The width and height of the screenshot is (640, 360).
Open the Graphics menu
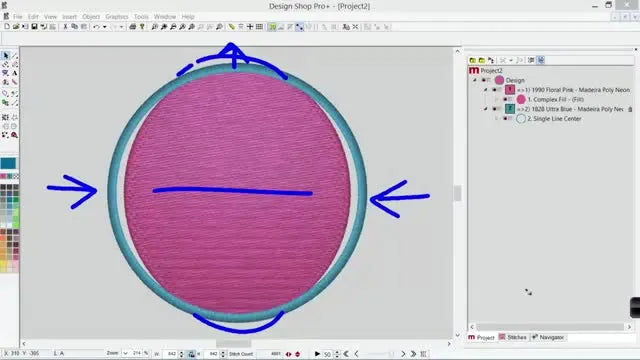(117, 17)
